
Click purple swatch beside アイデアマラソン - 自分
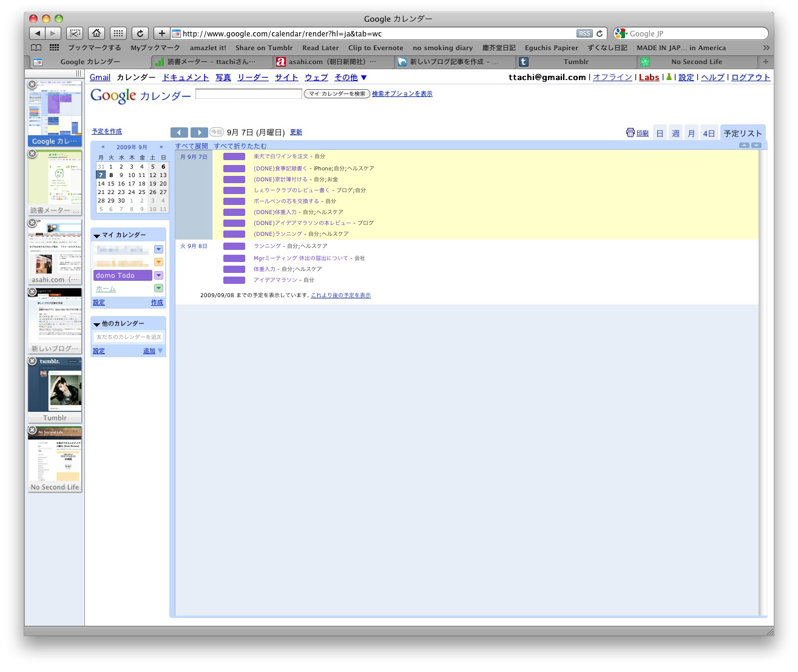234,280
